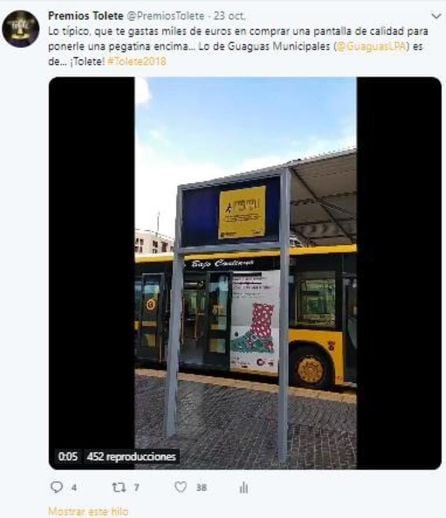Like the tweet with the heart icon
Image resolution: width=446 pixels, height=518 pixels.
tap(181, 487)
